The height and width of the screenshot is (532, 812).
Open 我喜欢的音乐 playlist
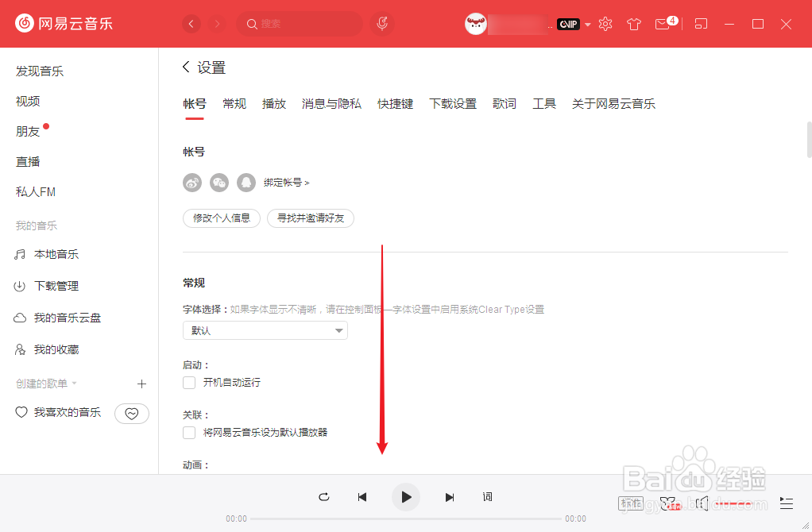pos(68,412)
